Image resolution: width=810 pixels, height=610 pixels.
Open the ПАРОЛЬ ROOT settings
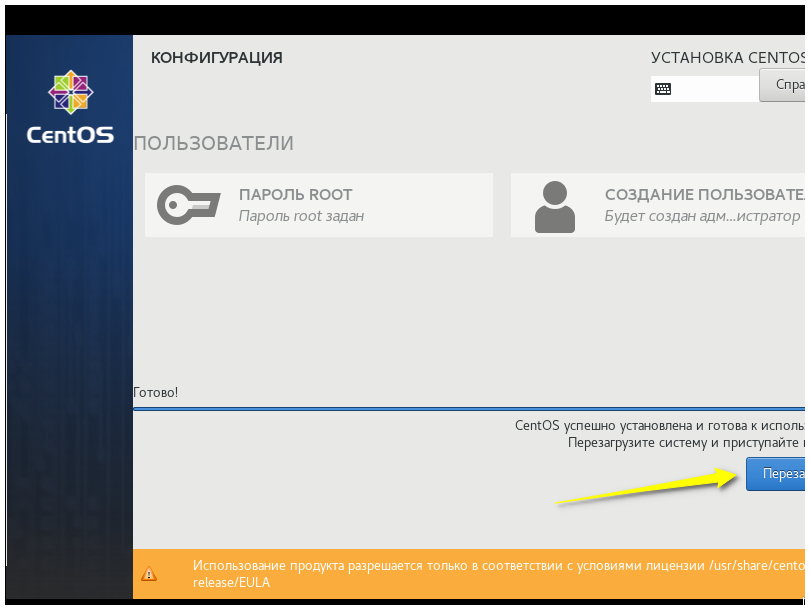coord(319,205)
